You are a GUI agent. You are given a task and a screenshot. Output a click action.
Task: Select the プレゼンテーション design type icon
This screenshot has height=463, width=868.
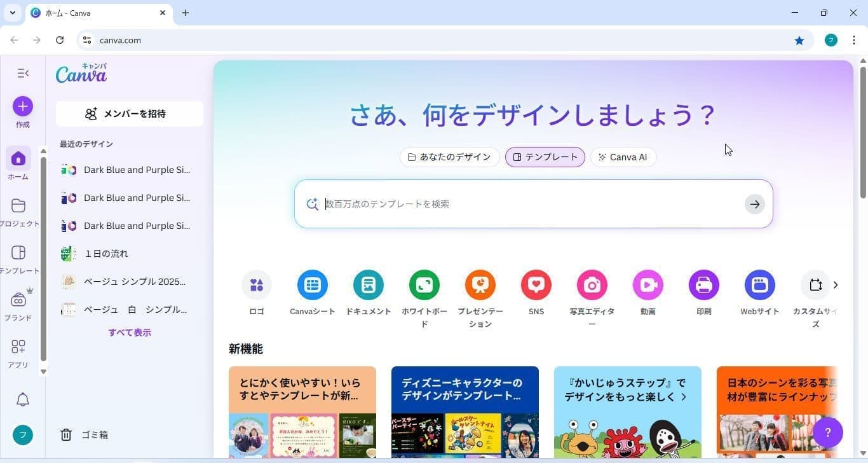pyautogui.click(x=480, y=285)
